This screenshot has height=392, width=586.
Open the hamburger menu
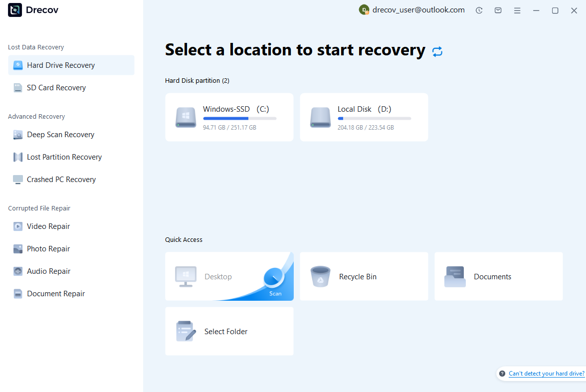(517, 10)
